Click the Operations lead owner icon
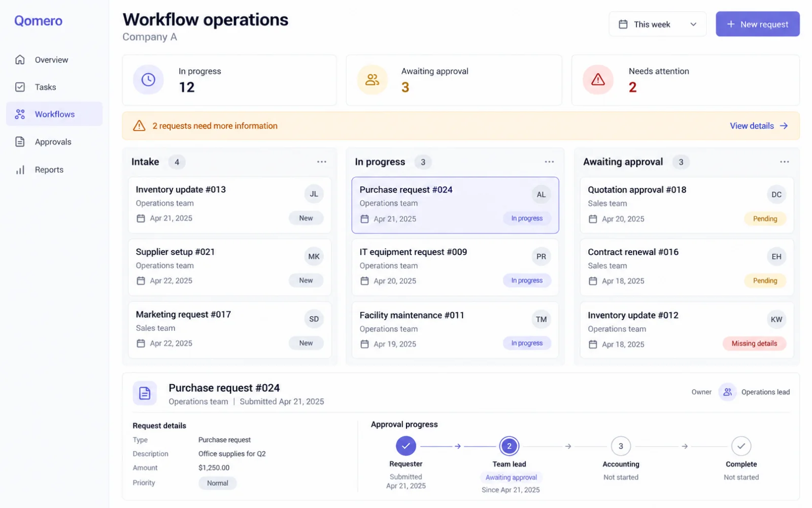This screenshot has width=812, height=508. click(x=727, y=392)
